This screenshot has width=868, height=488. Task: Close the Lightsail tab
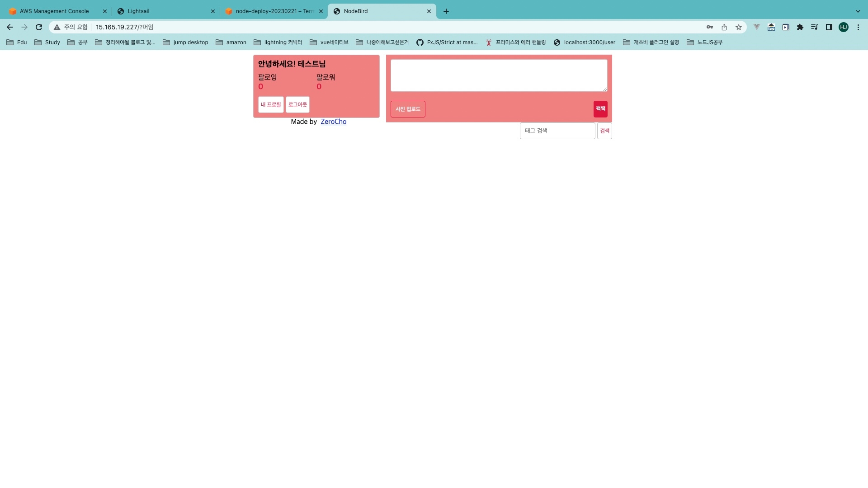[213, 11]
